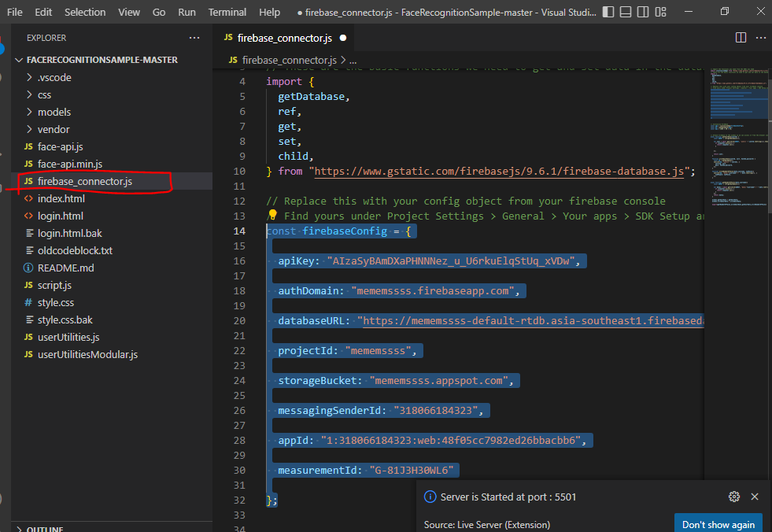This screenshot has height=532, width=772.
Task: Click the lightbulb code action icon
Action: (272, 215)
